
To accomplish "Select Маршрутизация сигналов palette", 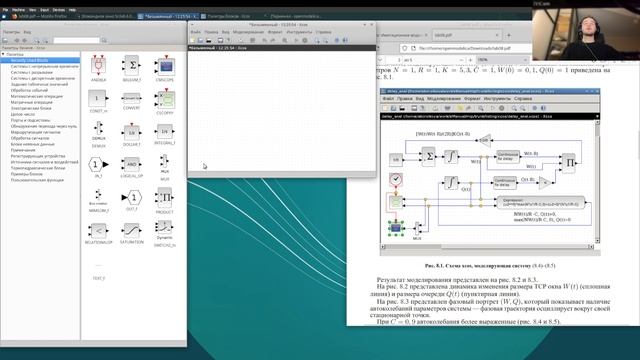I will pyautogui.click(x=36, y=132).
